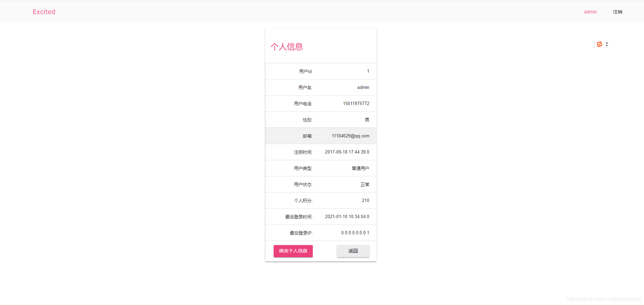Click 注销 to log out
644x305 pixels.
618,12
